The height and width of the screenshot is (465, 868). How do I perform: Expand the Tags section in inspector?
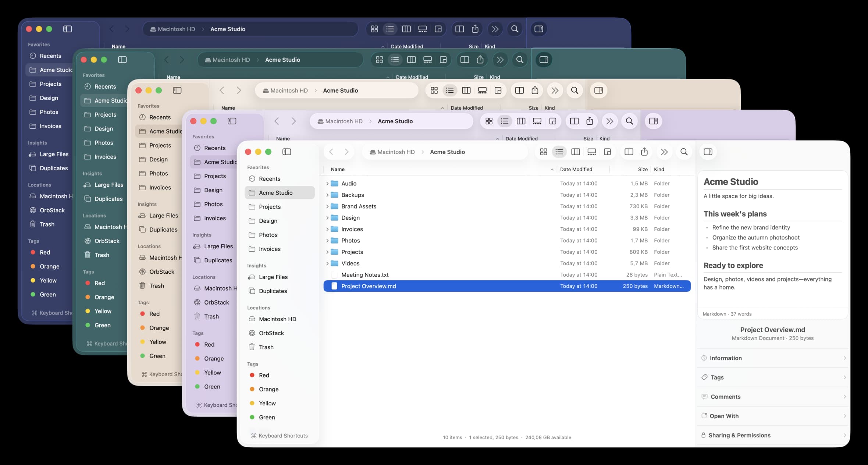click(773, 377)
